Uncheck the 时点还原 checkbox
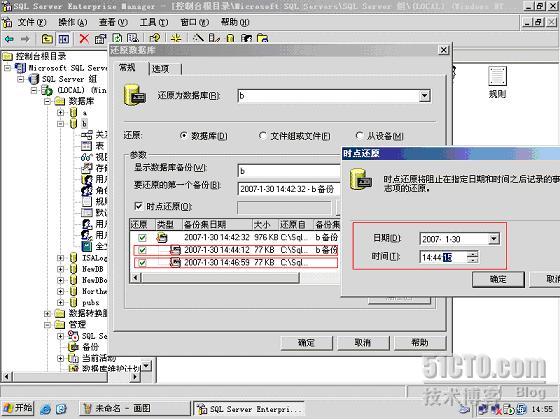Viewport: 560px width, 420px height. (138, 206)
